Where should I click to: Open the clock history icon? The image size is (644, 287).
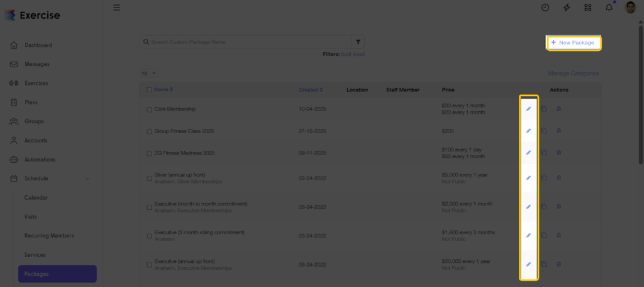point(545,8)
